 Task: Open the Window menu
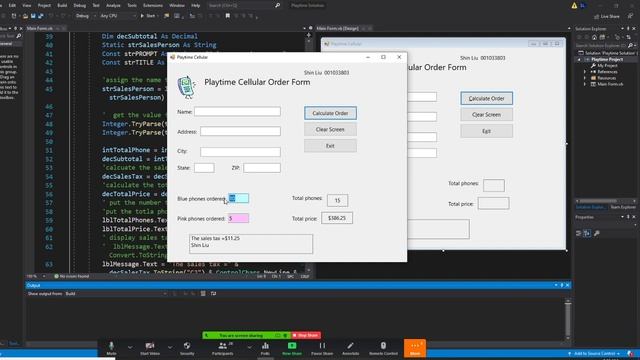pos(177,5)
